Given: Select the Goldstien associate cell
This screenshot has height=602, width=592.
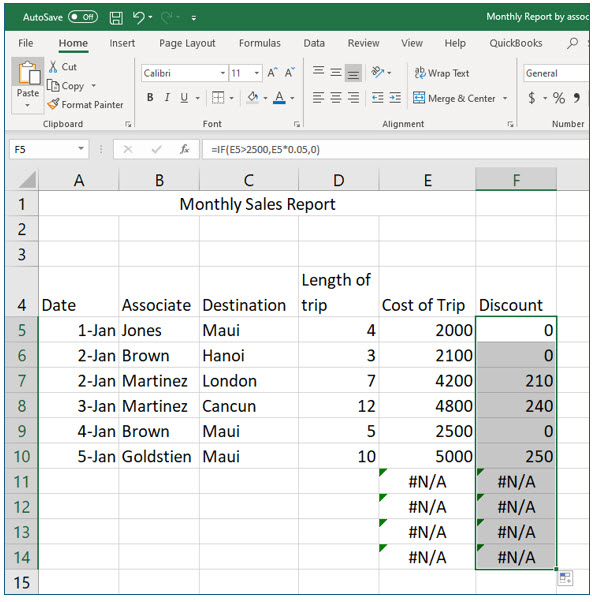Looking at the screenshot, I should pos(159,456).
